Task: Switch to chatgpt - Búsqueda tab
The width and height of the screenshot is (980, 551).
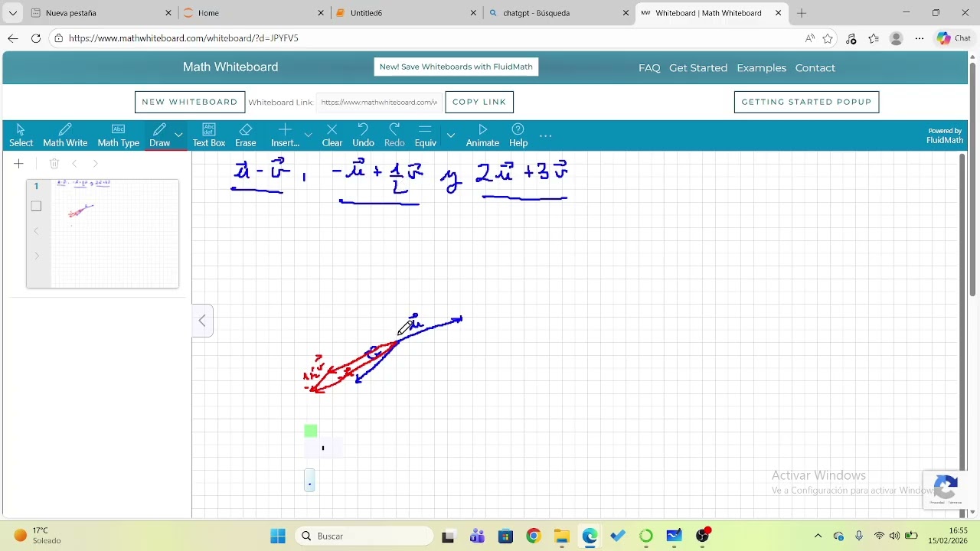Action: coord(559,13)
